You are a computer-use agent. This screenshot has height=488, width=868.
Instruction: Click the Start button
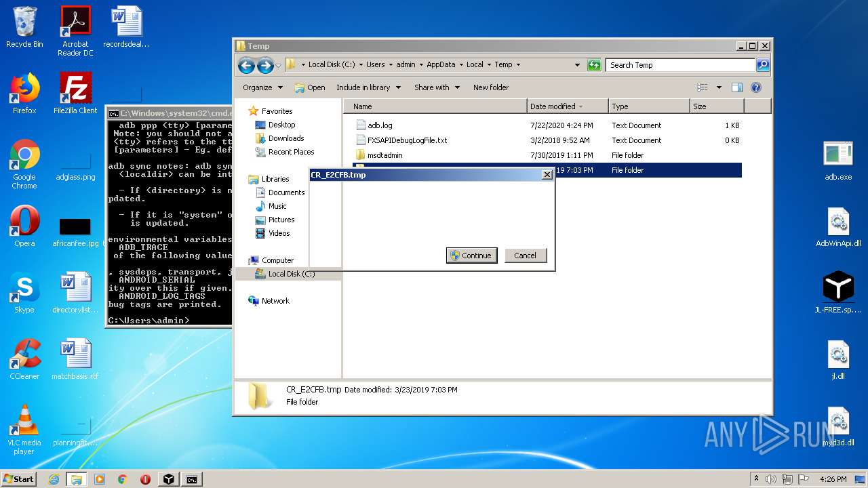tap(18, 479)
